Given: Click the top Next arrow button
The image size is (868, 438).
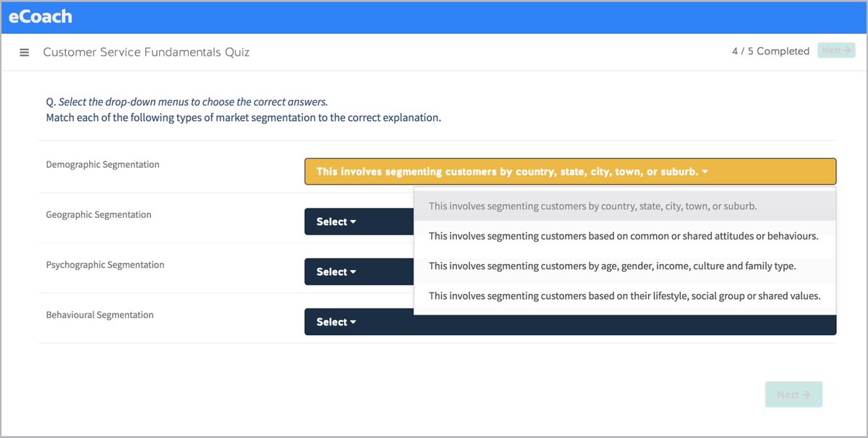Looking at the screenshot, I should (x=836, y=51).
